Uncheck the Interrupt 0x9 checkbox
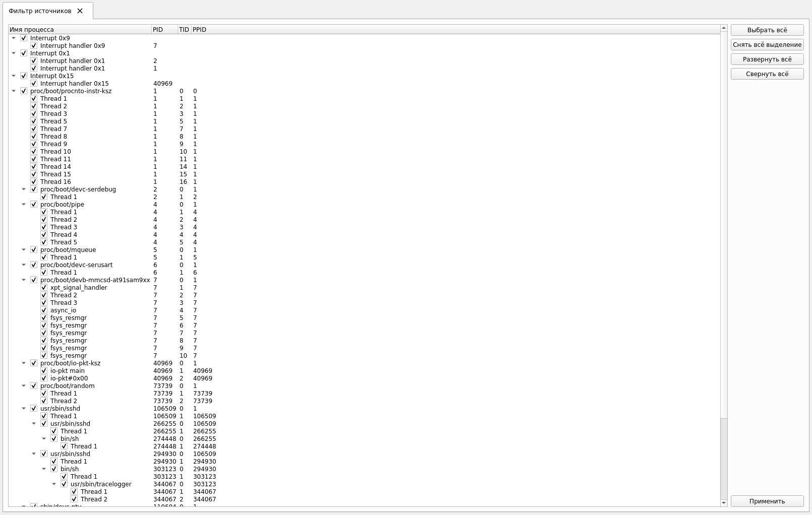 point(24,38)
